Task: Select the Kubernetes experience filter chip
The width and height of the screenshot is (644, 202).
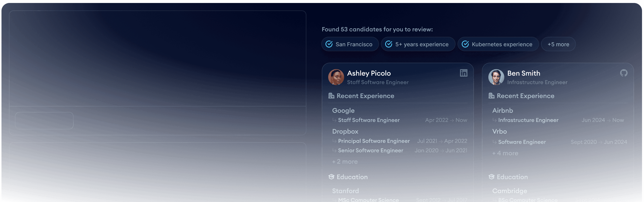Action: 498,44
